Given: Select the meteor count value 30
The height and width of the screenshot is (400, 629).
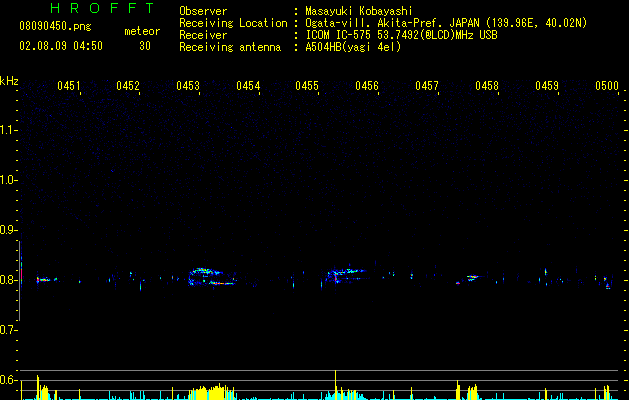Looking at the screenshot, I should (x=145, y=46).
